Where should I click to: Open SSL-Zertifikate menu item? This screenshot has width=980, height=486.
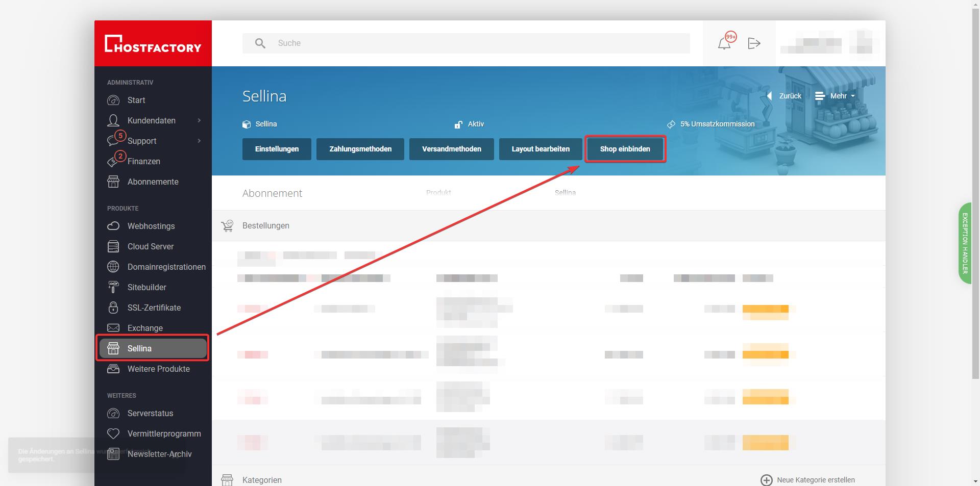(153, 308)
